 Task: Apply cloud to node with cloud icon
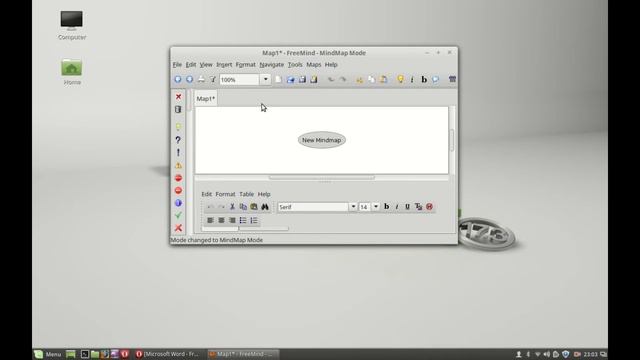click(436, 79)
